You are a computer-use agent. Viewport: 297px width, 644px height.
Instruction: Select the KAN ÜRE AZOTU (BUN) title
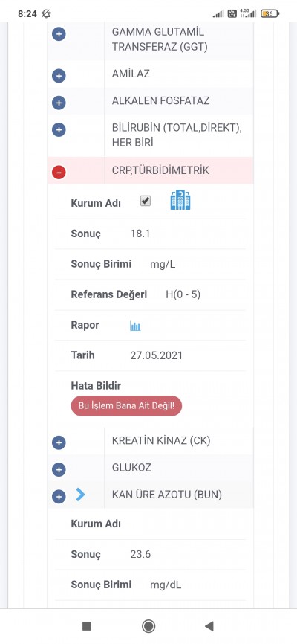(x=167, y=495)
